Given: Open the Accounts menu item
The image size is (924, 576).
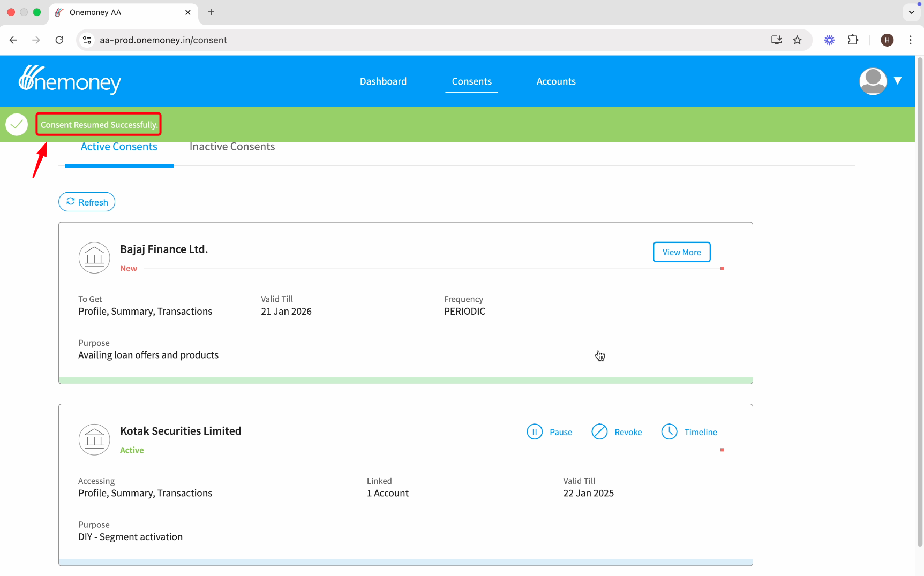Looking at the screenshot, I should (x=556, y=81).
